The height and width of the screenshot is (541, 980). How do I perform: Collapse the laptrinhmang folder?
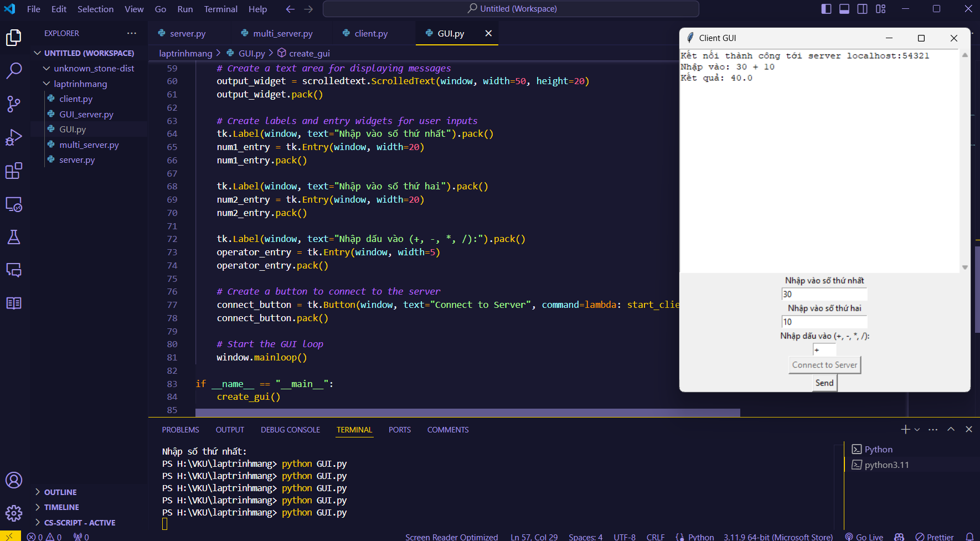tap(80, 84)
